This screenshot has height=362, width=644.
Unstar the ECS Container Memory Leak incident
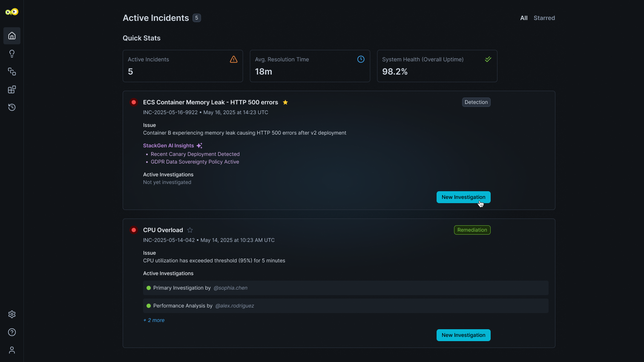click(285, 102)
